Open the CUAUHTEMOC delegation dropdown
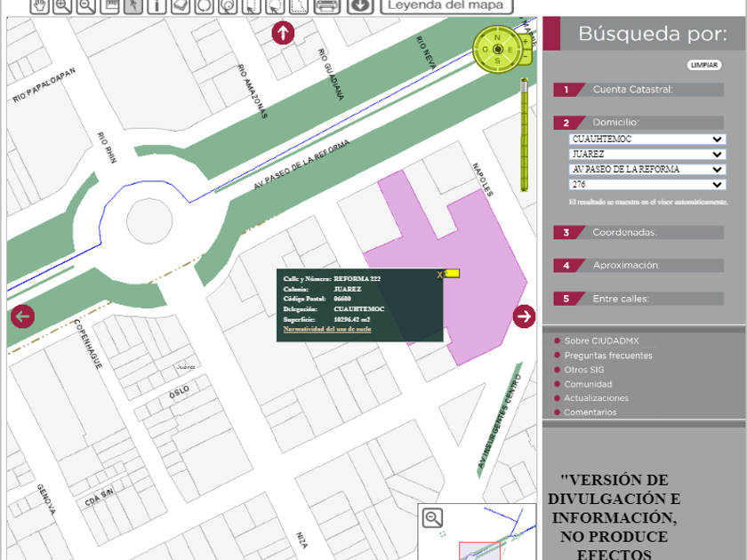The width and height of the screenshot is (747, 560). pyautogui.click(x=647, y=139)
